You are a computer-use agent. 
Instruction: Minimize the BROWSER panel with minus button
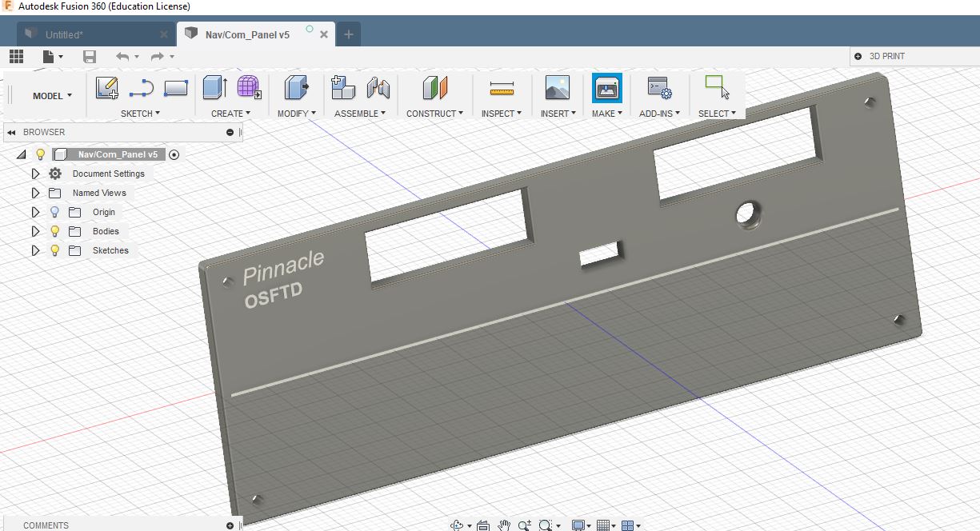(x=230, y=133)
